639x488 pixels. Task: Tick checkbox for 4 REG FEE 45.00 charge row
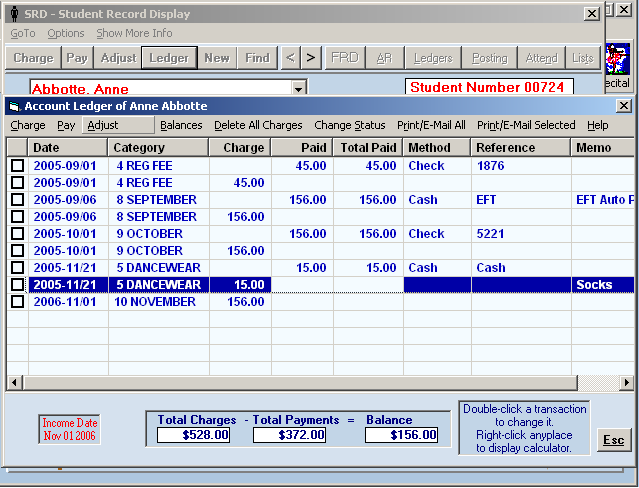[x=18, y=183]
